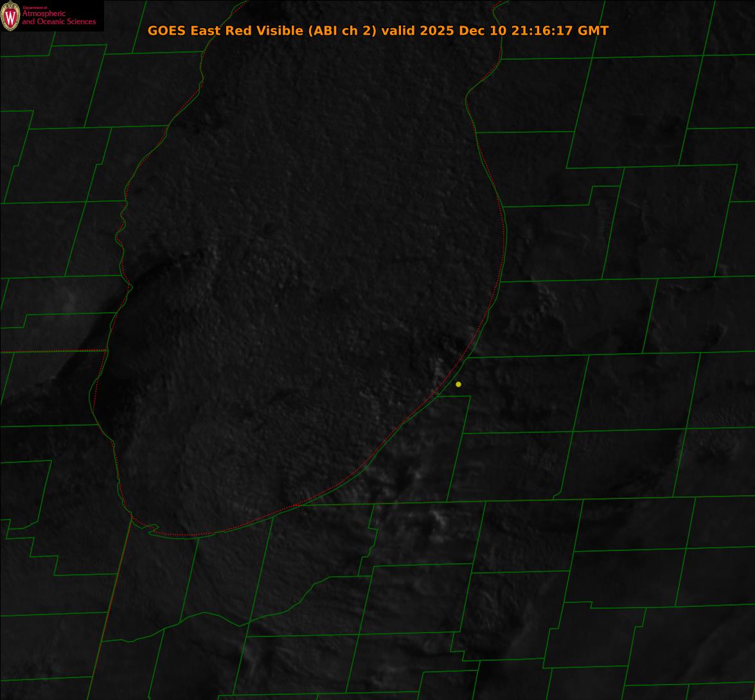Click the dotted diagonal state border at bottom-left
The image size is (755, 700).
(109, 610)
